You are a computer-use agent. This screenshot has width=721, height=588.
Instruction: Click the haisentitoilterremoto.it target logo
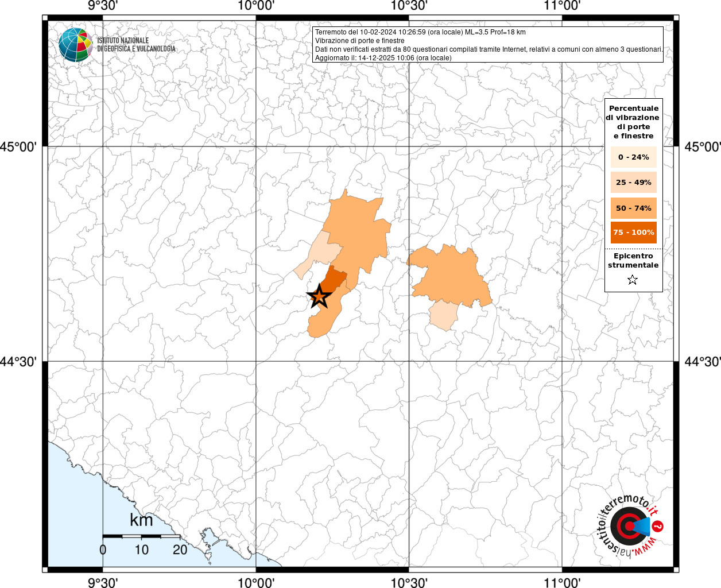coord(631,525)
